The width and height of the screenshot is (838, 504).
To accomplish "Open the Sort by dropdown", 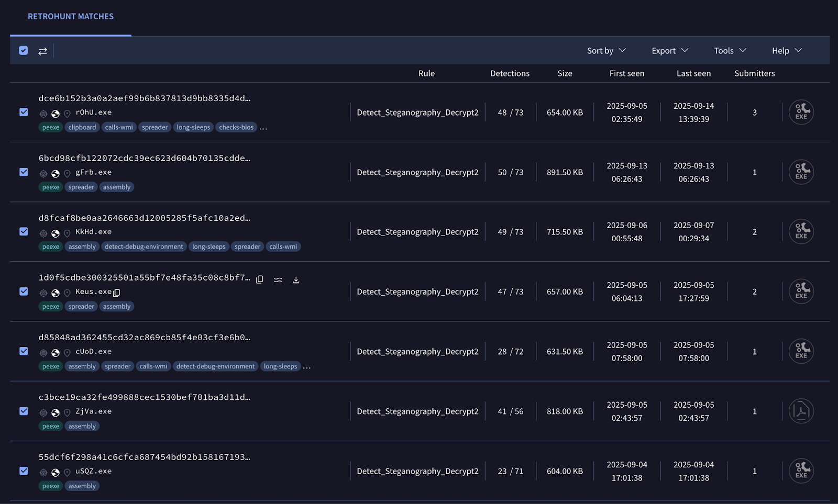I will [x=606, y=51].
